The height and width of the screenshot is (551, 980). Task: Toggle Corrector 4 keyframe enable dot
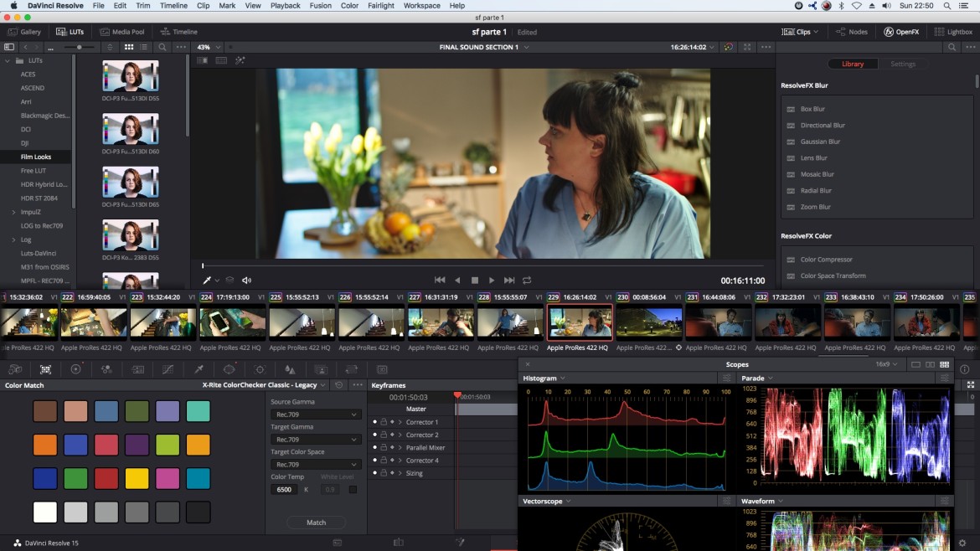point(375,461)
